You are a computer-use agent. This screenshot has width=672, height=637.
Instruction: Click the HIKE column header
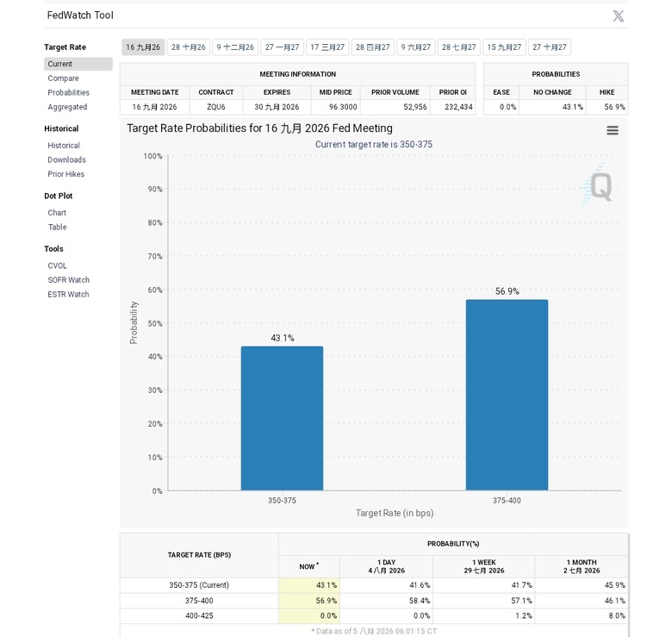(607, 92)
